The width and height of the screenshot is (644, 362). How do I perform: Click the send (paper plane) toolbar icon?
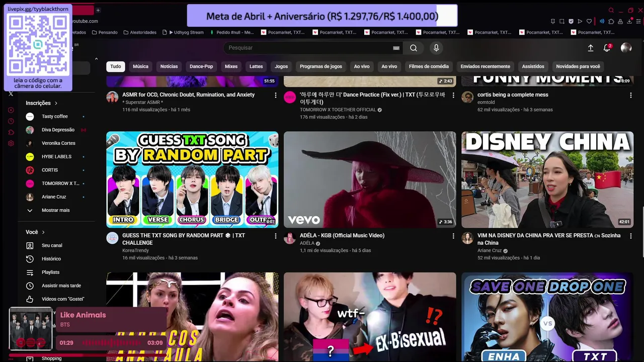(x=580, y=21)
